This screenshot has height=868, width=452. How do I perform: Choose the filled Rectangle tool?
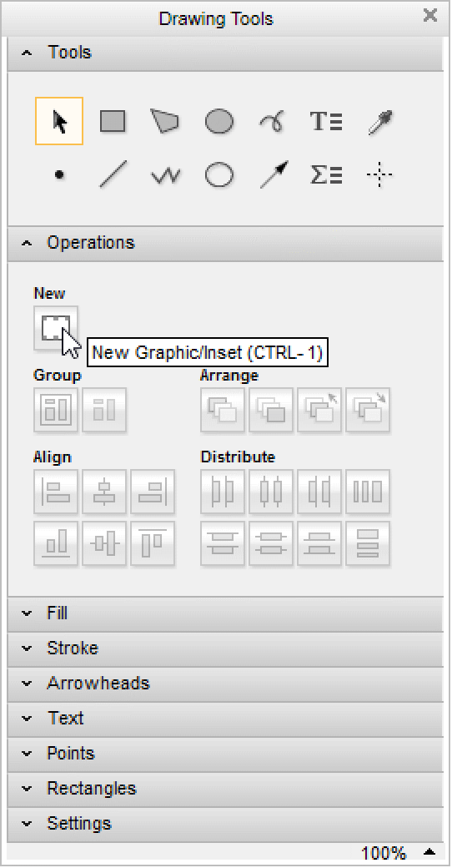113,121
